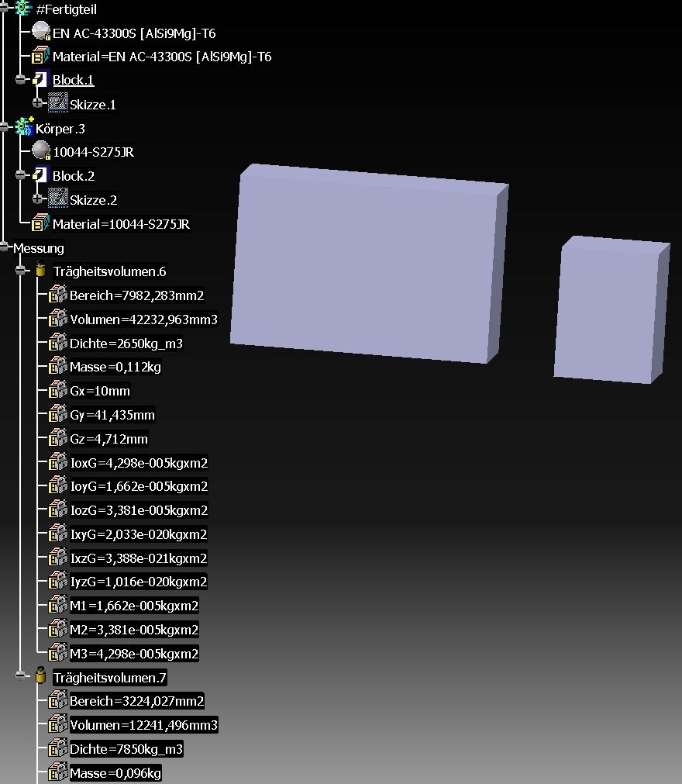Click the Material=EN AC-43300S parameter icon
682x784 pixels.
[x=40, y=56]
